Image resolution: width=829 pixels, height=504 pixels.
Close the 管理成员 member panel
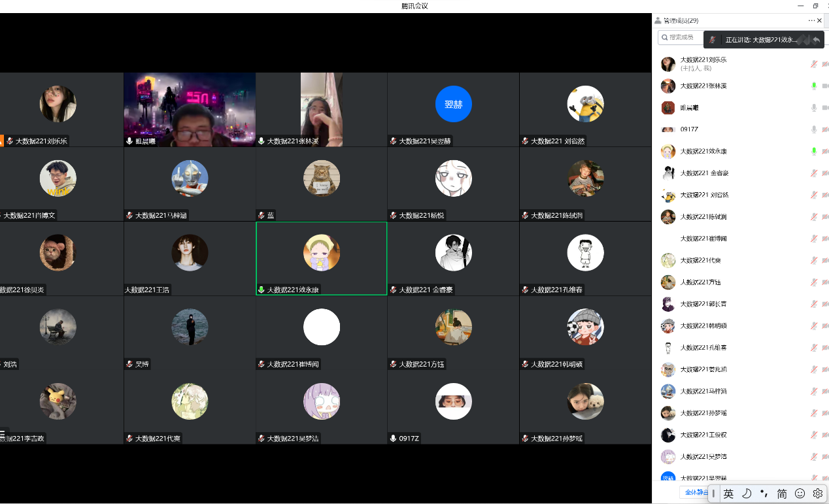(820, 20)
